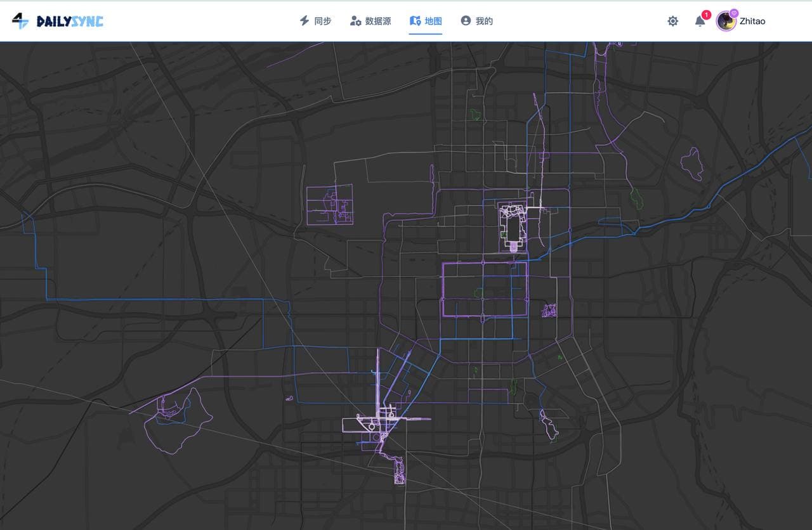Open notifications bell icon
812x530 pixels.
click(x=700, y=21)
